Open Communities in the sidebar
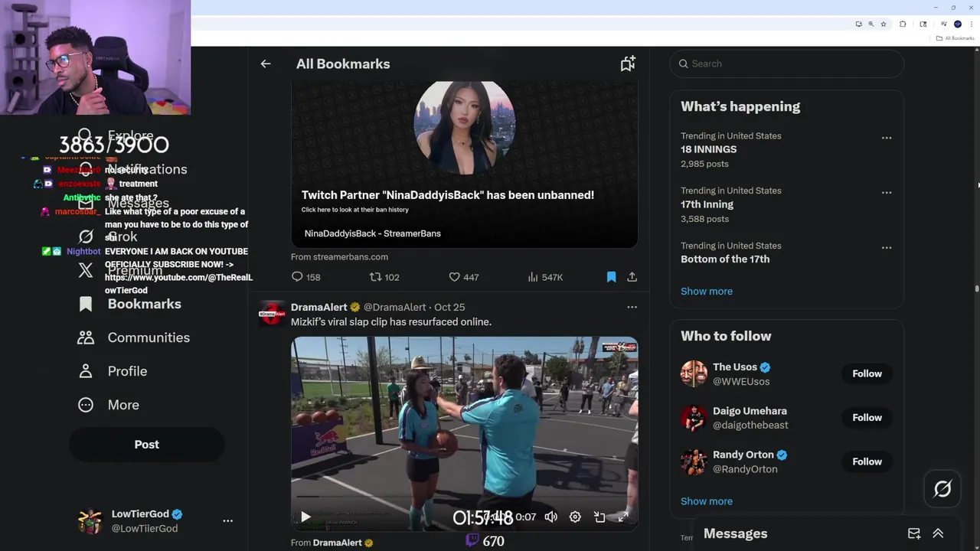The image size is (980, 551). (134, 337)
